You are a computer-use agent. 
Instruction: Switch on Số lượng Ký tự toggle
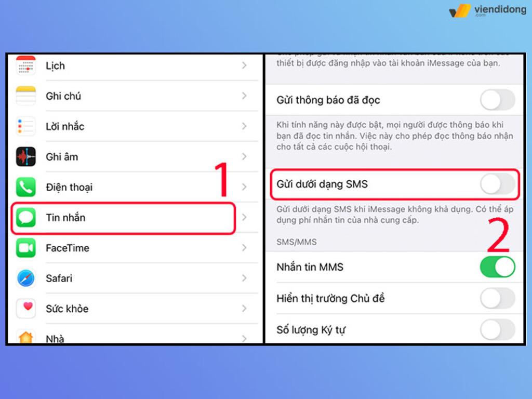tap(497, 329)
